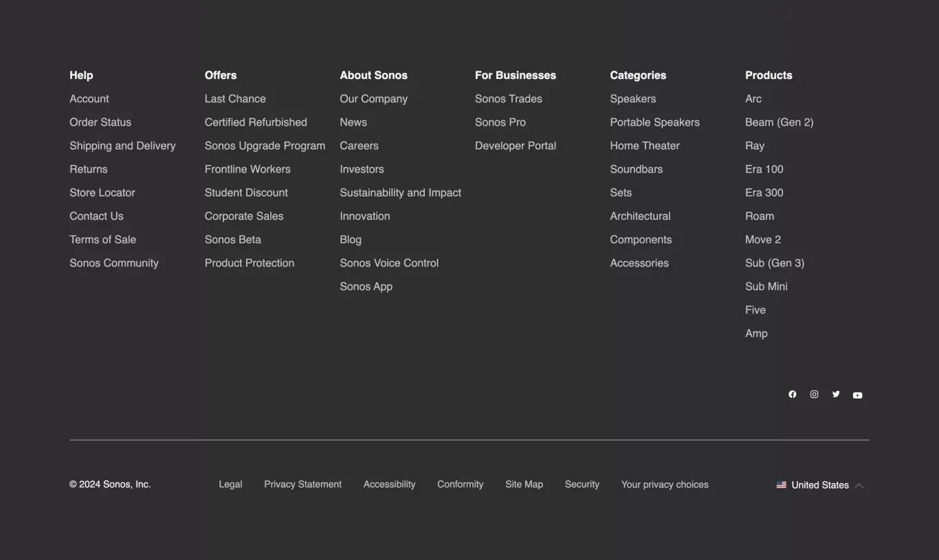Open Our Company page

(x=374, y=99)
